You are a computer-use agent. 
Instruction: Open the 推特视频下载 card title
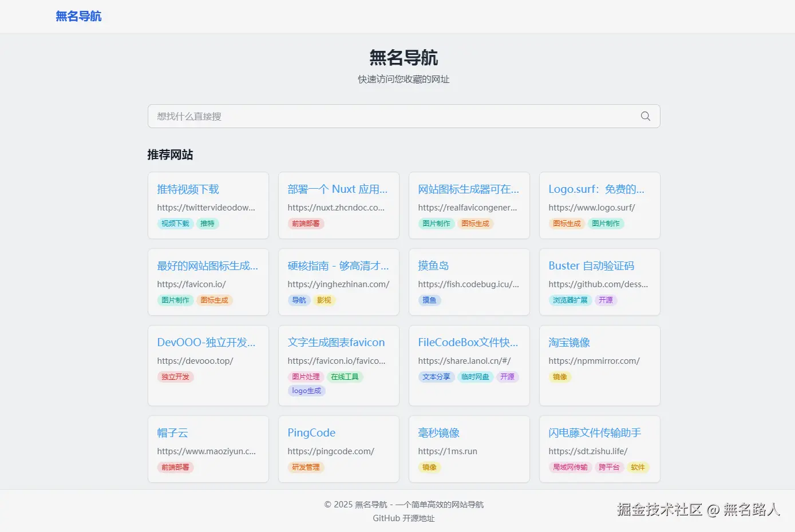pos(188,189)
